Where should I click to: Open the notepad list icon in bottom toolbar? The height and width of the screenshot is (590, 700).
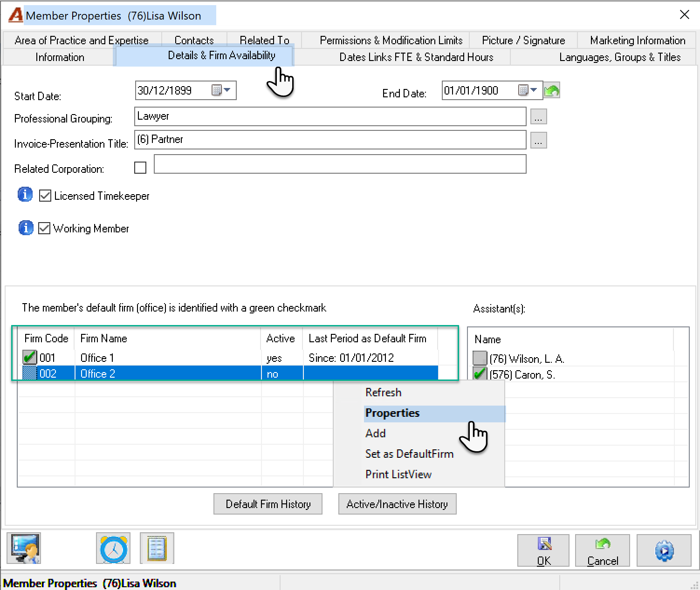pos(157,548)
